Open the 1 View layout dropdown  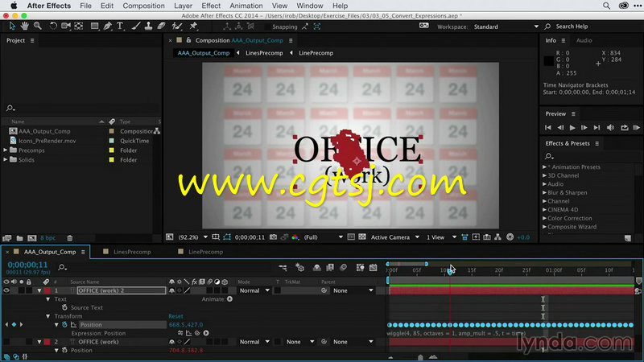tap(441, 237)
